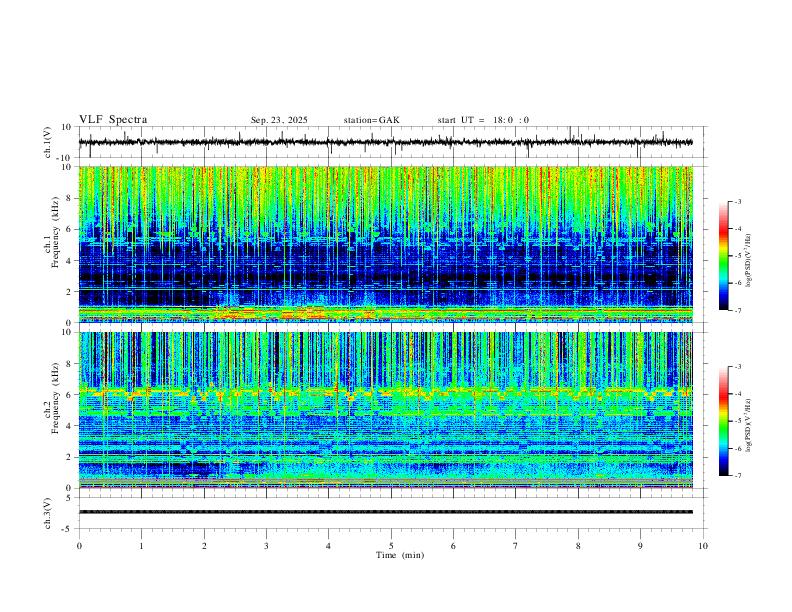Click the "ch.3(V)" axis label
Image resolution: width=792 pixels, height=612 pixels.
[48, 513]
